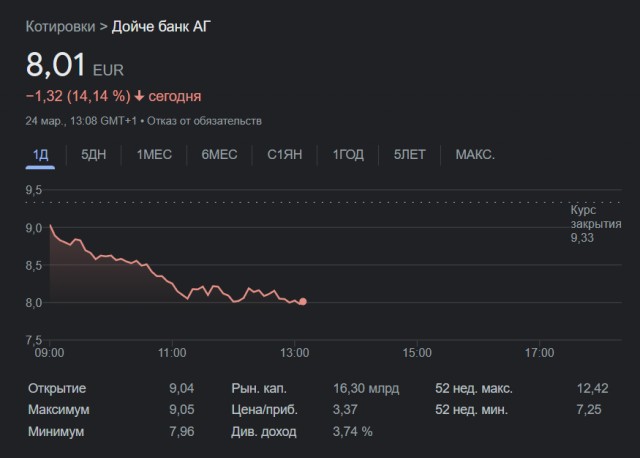Open the Отказ от обязательств disclaimer

[206, 121]
